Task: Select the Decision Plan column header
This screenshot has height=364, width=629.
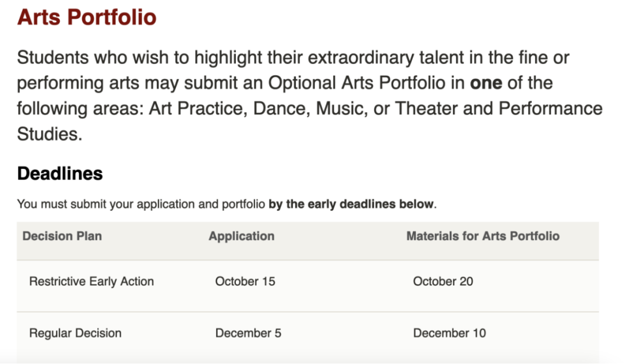Action: [x=62, y=236]
